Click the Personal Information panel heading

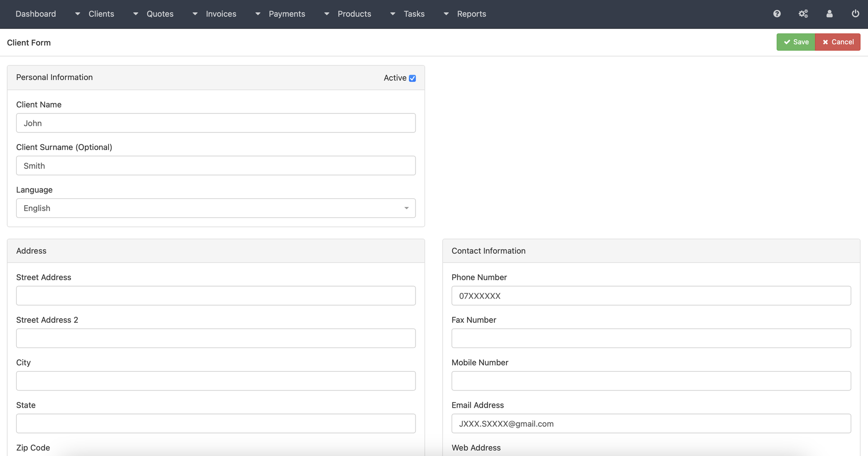tap(54, 77)
